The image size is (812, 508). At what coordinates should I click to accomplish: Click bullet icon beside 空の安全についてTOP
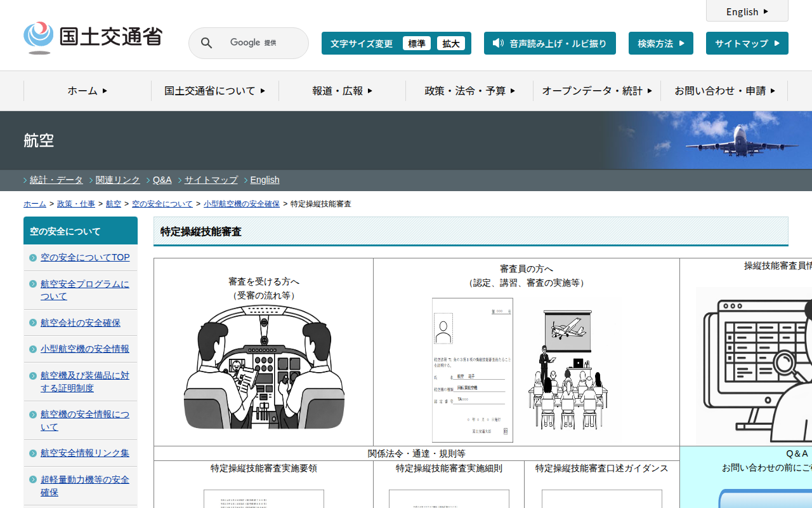[33, 258]
